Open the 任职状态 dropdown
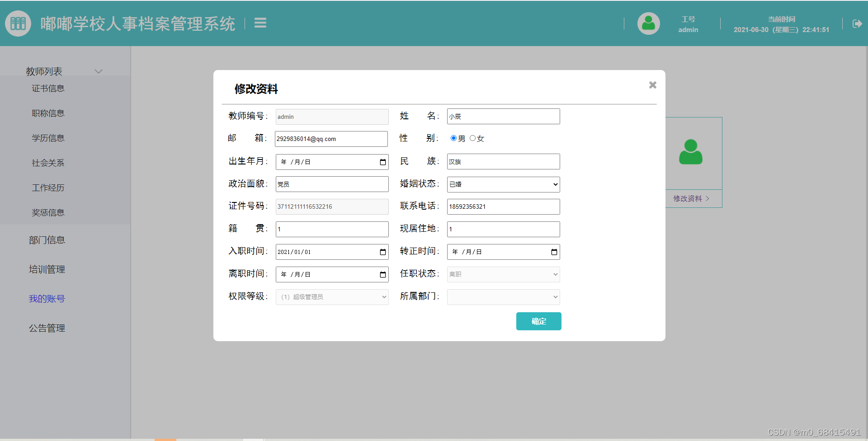This screenshot has width=868, height=441. 503,274
